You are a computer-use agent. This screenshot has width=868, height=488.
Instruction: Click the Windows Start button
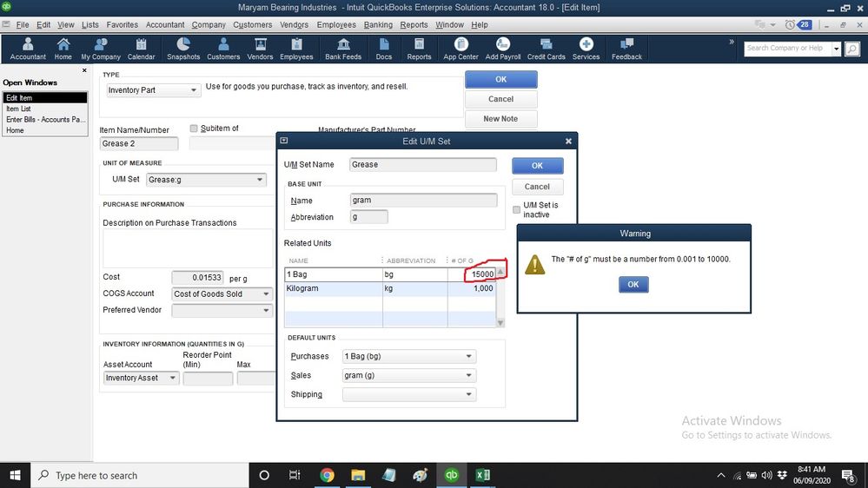click(15, 475)
